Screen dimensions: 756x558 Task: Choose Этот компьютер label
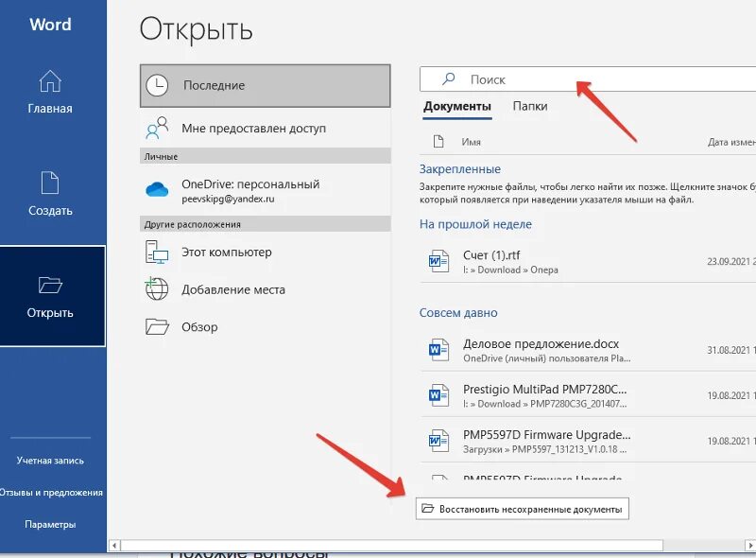coord(227,252)
